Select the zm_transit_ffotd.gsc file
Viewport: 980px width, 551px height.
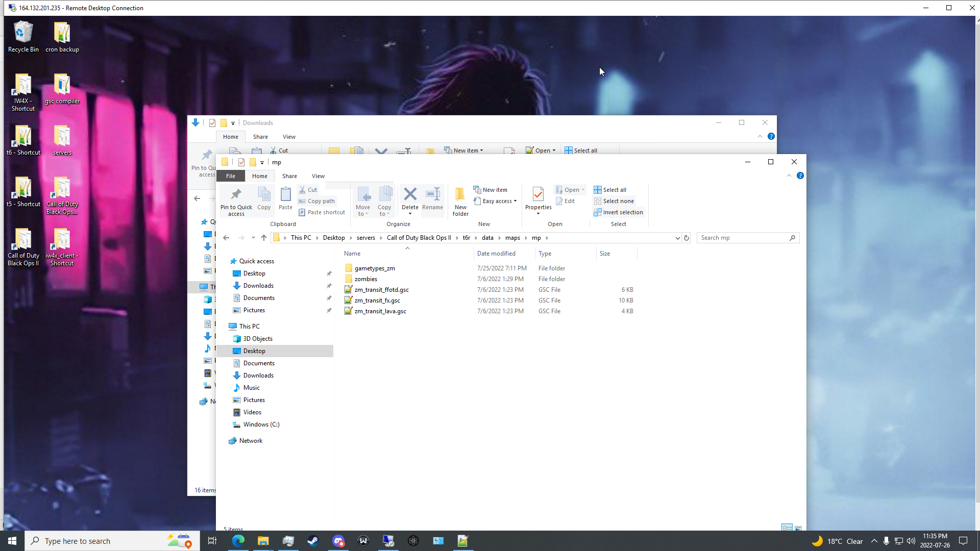tap(381, 290)
